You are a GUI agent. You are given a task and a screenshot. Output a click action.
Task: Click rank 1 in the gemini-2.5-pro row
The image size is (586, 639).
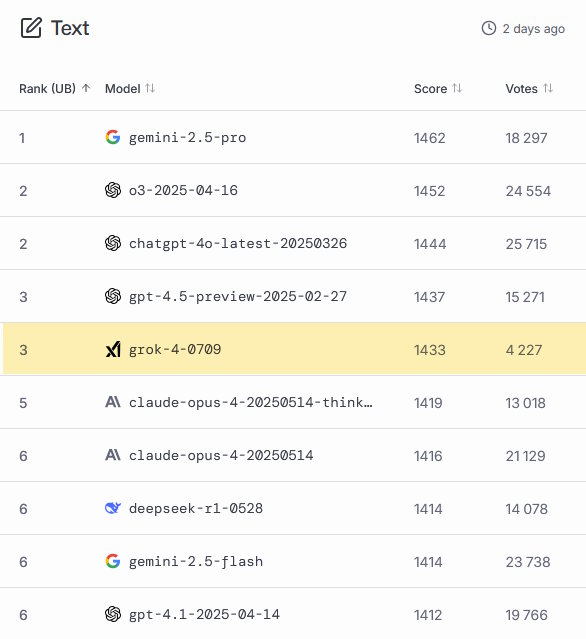[x=22, y=138]
